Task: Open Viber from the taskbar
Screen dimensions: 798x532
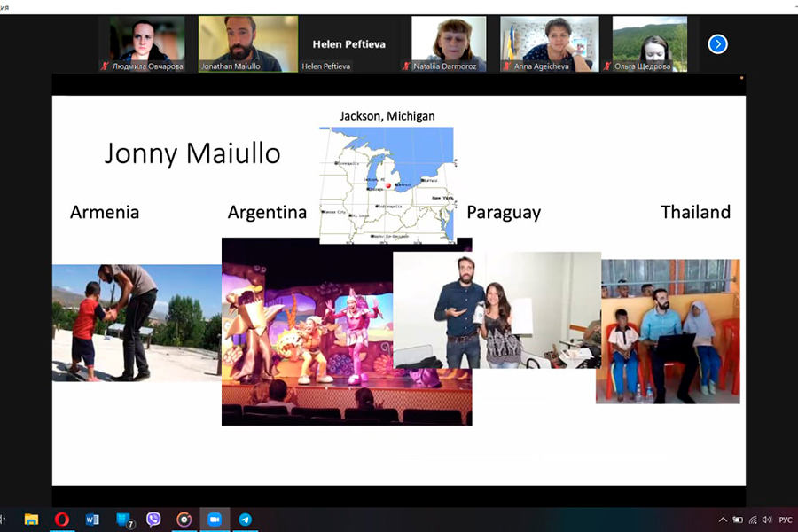Action: pos(153,520)
